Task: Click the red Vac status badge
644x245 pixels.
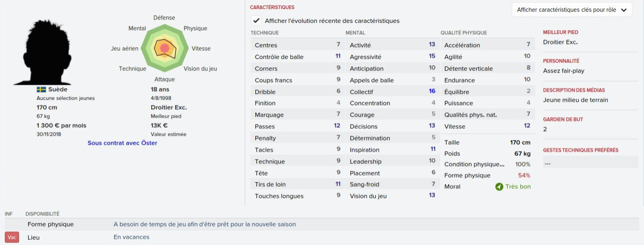Action: pos(12,238)
